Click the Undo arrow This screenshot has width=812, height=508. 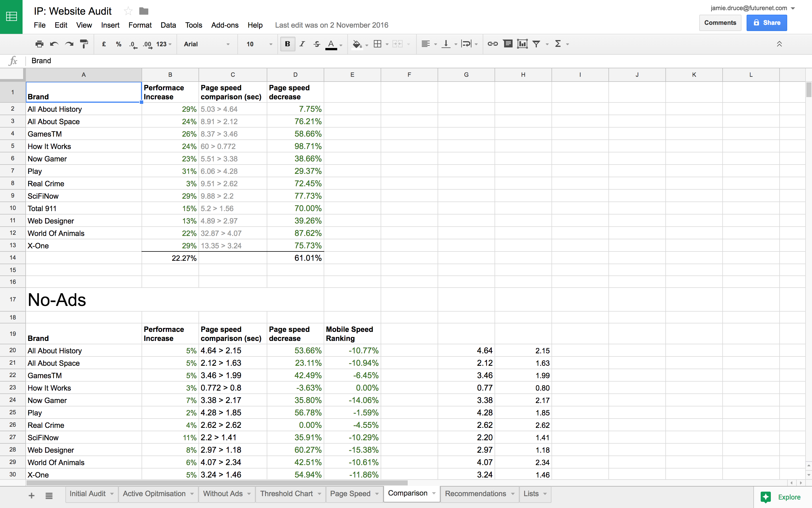coord(54,44)
